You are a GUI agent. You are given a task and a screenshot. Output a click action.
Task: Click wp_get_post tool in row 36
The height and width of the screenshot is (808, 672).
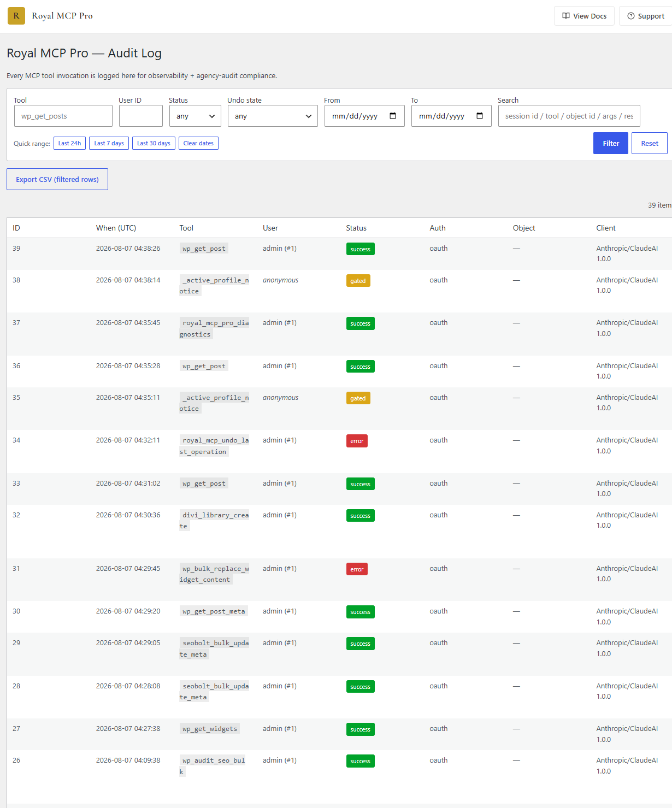204,366
